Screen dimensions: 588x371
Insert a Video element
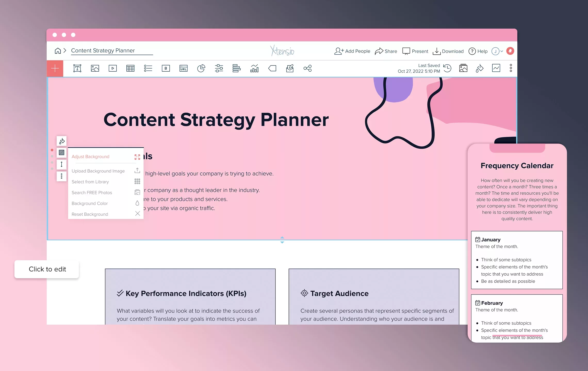(112, 68)
